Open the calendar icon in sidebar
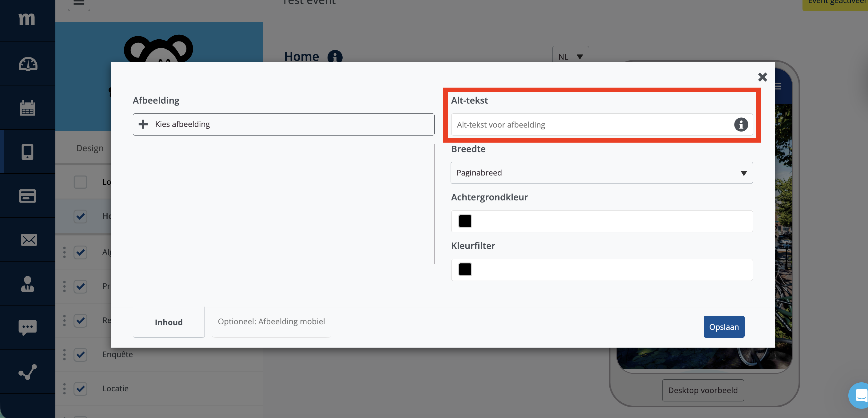The image size is (868, 418). [28, 108]
